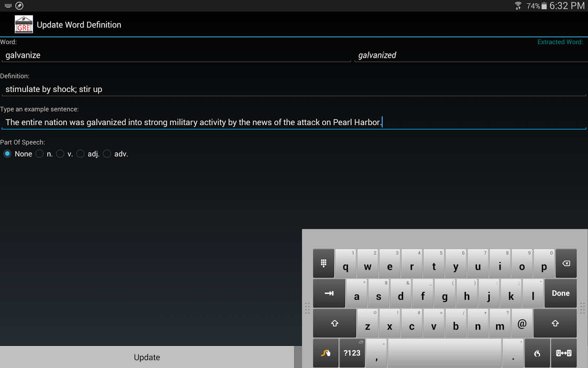The width and height of the screenshot is (588, 368).
Task: Focus the Definition field
Action: [294, 89]
